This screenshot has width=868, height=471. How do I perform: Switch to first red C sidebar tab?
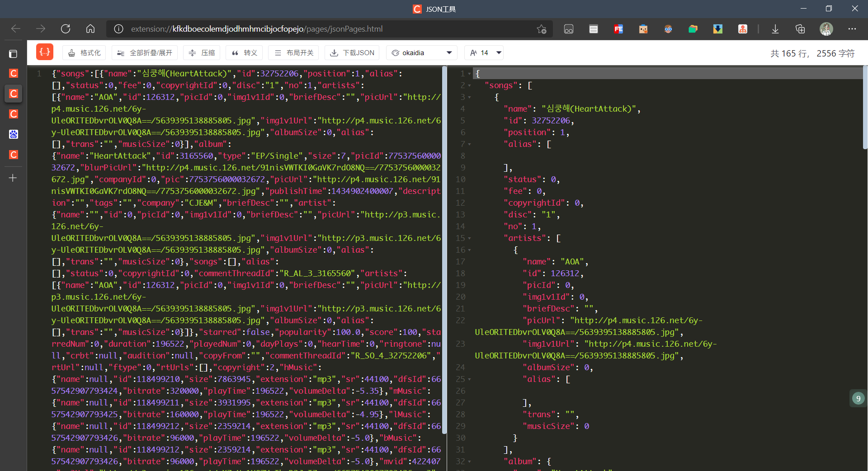pos(14,73)
